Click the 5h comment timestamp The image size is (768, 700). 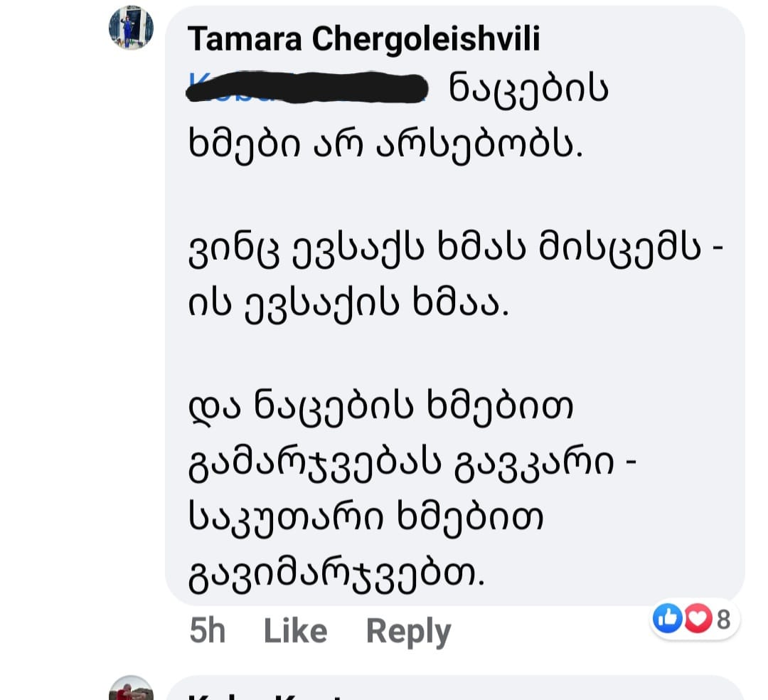207,631
